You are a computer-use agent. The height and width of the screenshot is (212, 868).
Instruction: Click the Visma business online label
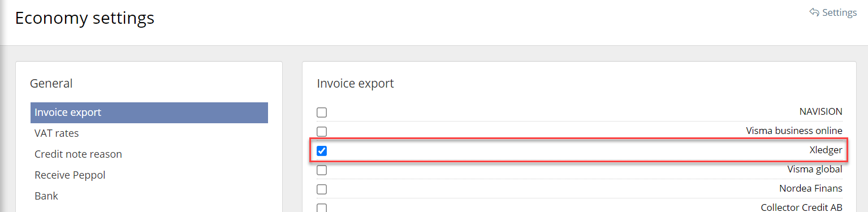tap(794, 131)
